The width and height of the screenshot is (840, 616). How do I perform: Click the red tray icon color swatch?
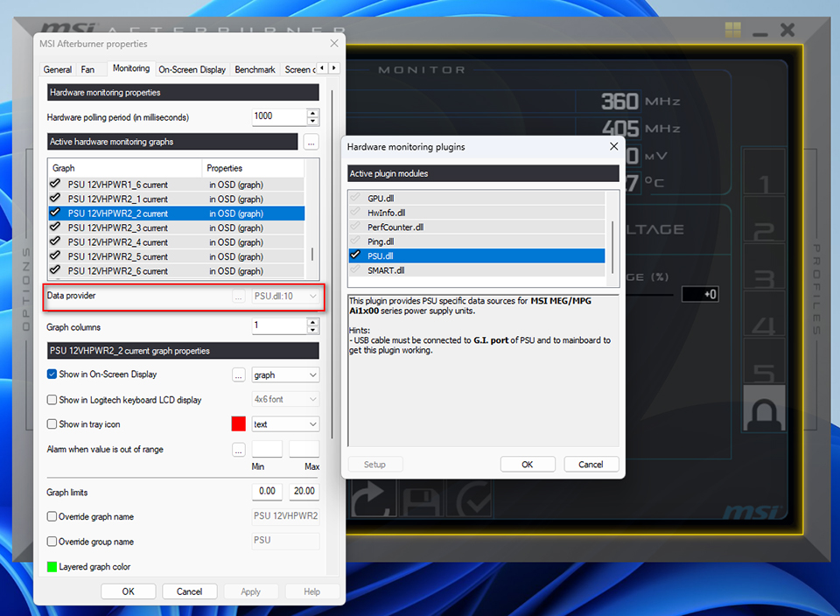pos(238,423)
